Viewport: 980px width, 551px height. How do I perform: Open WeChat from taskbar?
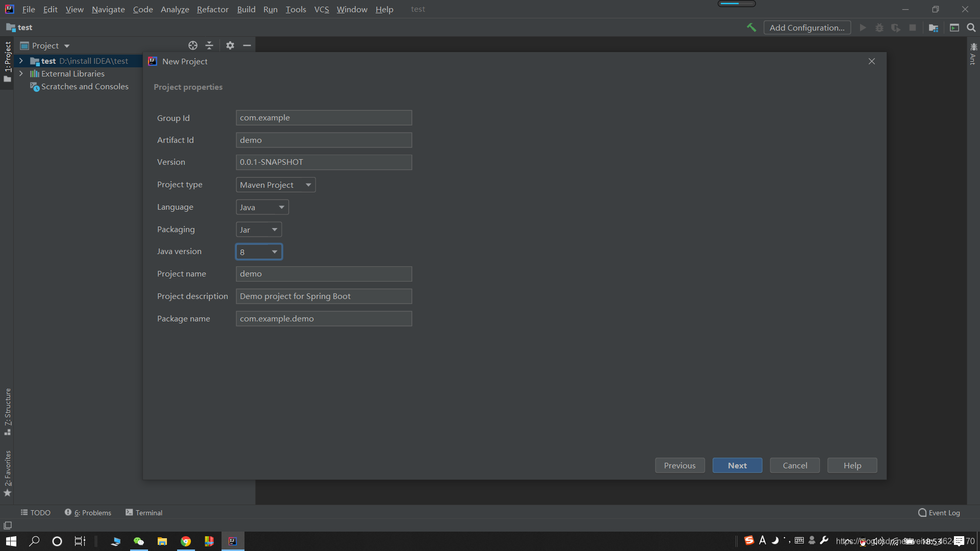coord(139,541)
